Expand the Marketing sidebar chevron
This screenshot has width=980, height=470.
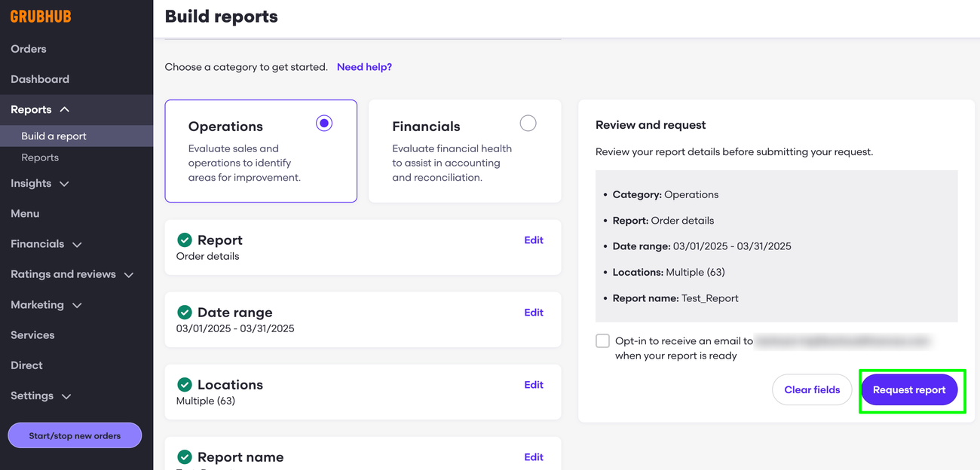pos(77,305)
